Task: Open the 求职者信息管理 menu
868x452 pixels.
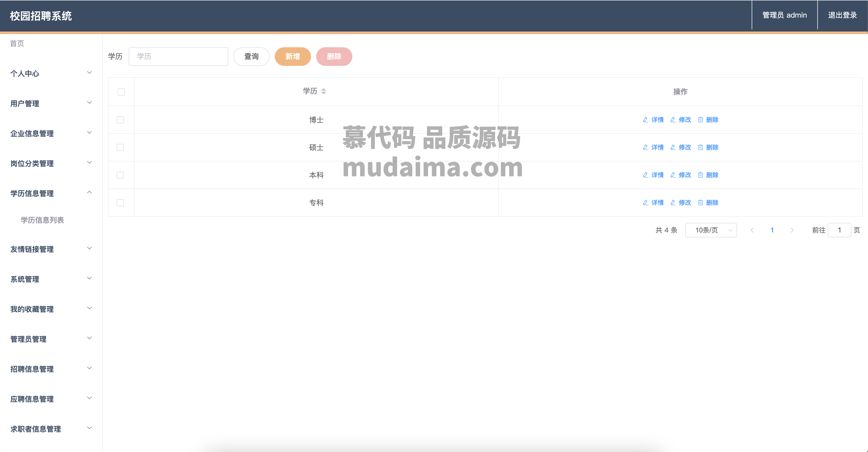Action: pyautogui.click(x=51, y=429)
